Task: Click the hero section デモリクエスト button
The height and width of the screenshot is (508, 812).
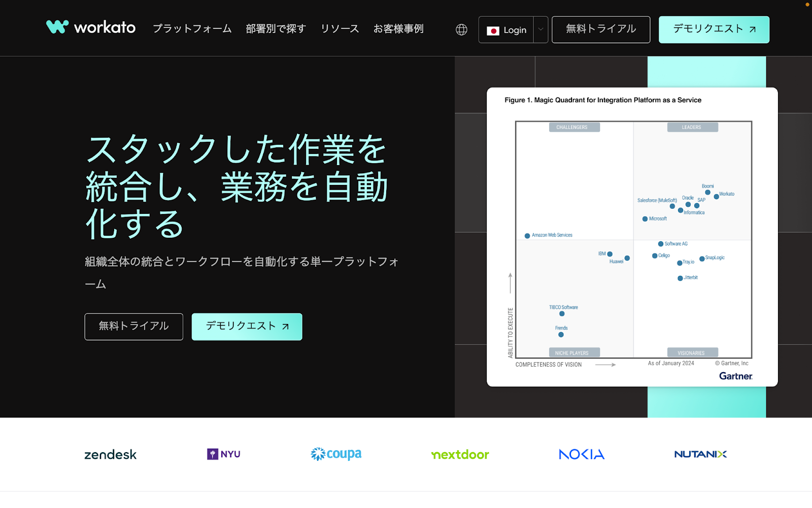Action: coord(247,327)
